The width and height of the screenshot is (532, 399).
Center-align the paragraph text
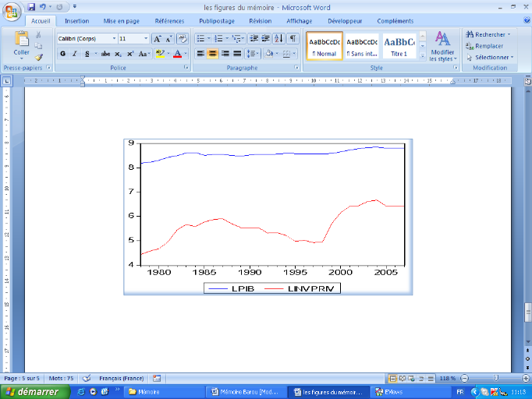pos(212,54)
